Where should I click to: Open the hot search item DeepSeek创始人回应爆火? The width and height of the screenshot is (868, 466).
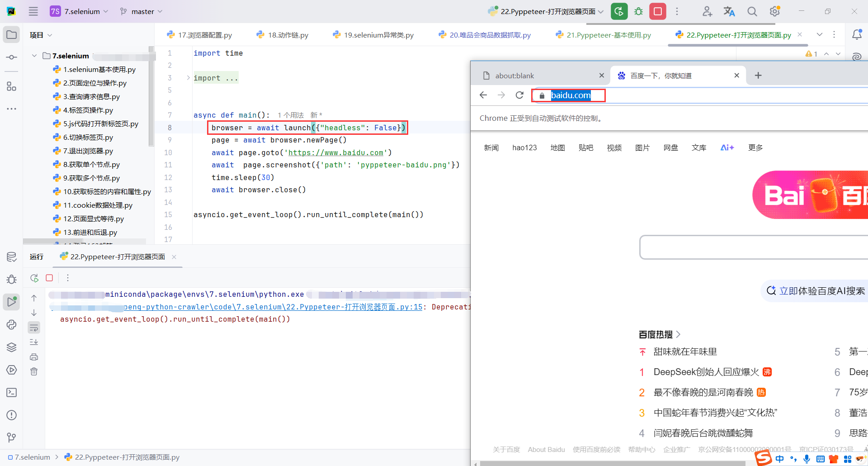(706, 372)
